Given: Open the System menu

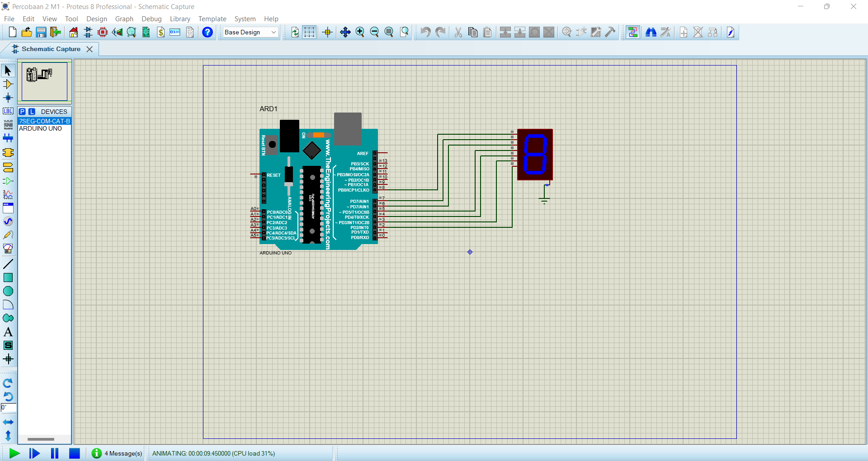Looking at the screenshot, I should pyautogui.click(x=245, y=19).
